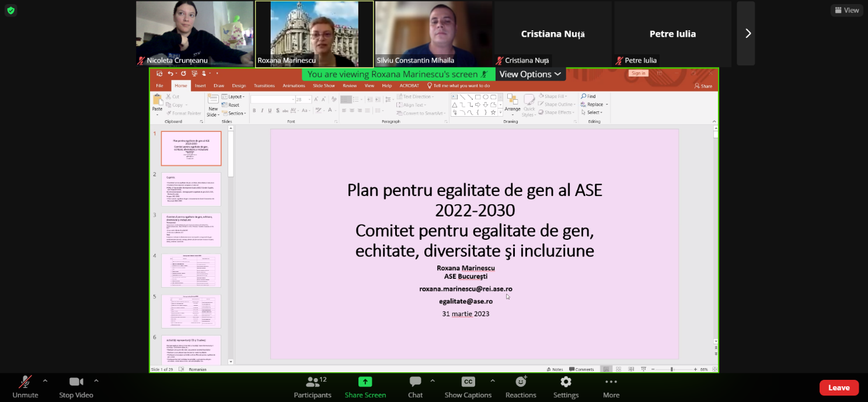Open the Section dropdown
This screenshot has height=402, width=868.
coord(233,113)
